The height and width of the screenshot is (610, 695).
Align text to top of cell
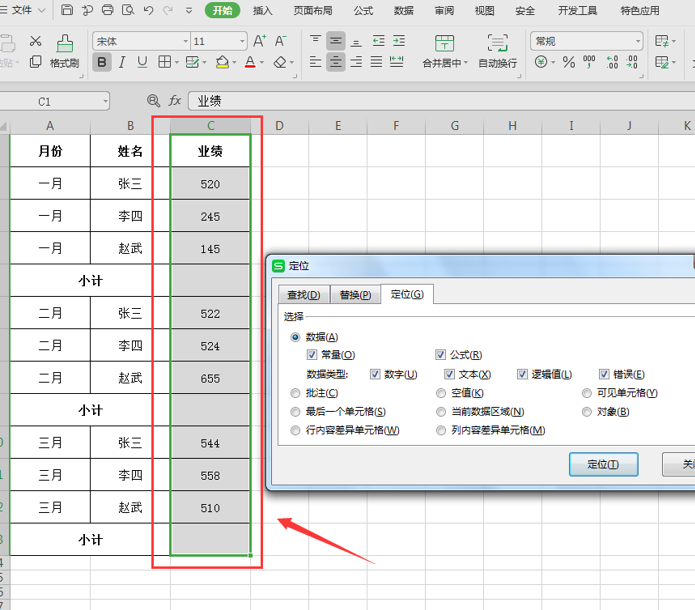(315, 41)
